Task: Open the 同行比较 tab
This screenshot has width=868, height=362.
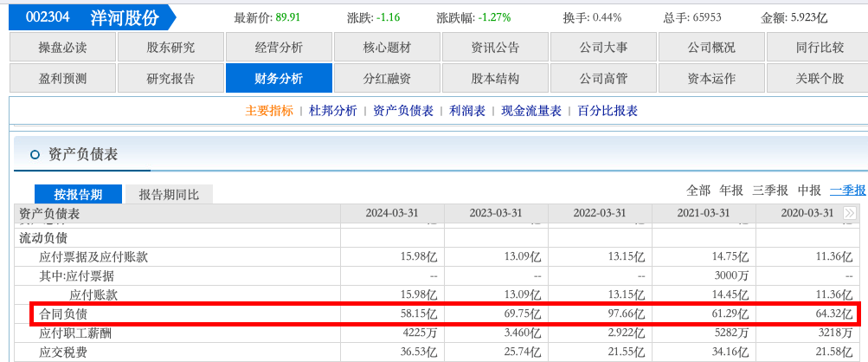Action: [818, 47]
